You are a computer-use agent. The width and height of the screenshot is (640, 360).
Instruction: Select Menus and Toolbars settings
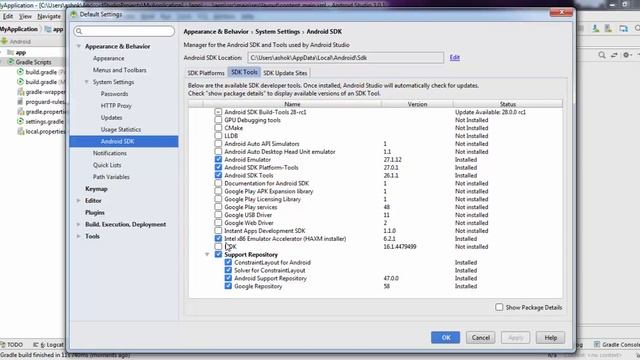[119, 70]
